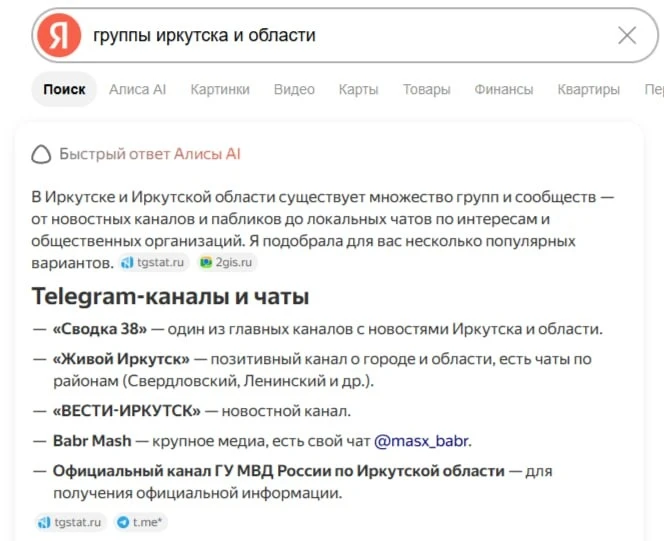Switch to the Картинки tab
The width and height of the screenshot is (664, 541).
pyautogui.click(x=220, y=89)
